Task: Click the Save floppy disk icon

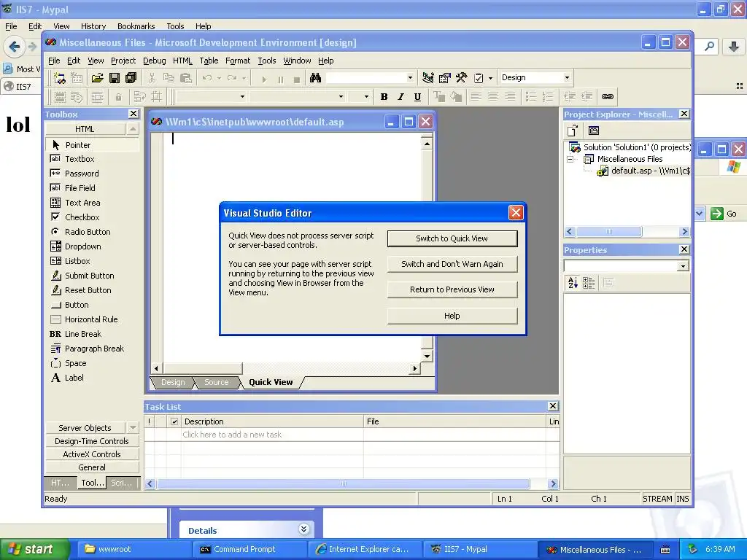Action: click(115, 78)
